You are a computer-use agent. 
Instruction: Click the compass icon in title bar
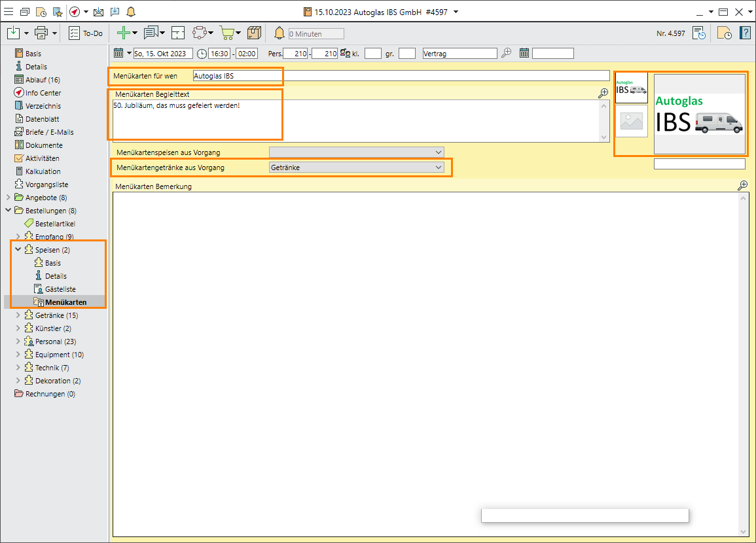coord(75,12)
